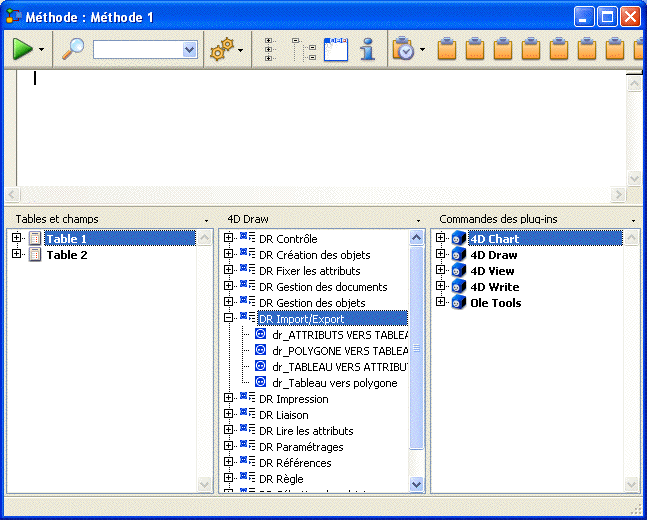Click the clipboard with clock icon

click(x=403, y=49)
